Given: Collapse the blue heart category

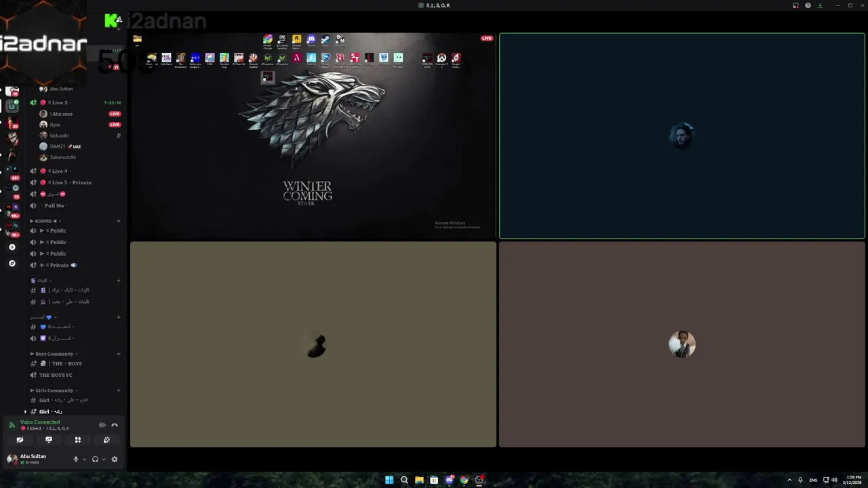Looking at the screenshot, I should tap(43, 317).
